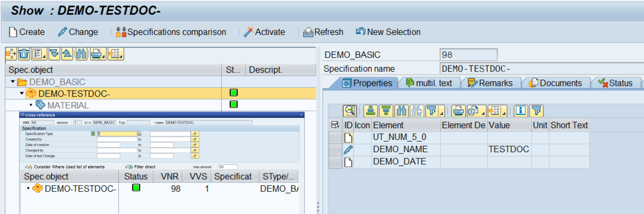Toggle the Filter direct checkbox
Screen dimensions: 644x214
pyautogui.click(x=126, y=167)
